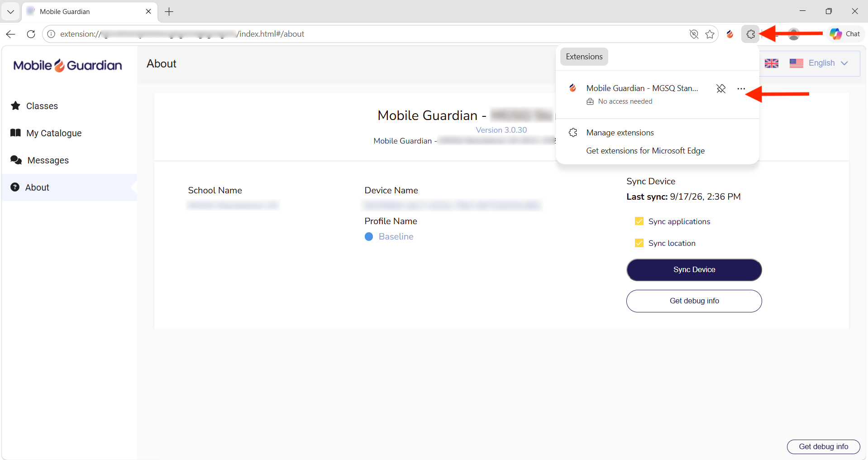The image size is (868, 460).
Task: Click the Mobile Guardian flame toolbar icon
Action: [730, 34]
